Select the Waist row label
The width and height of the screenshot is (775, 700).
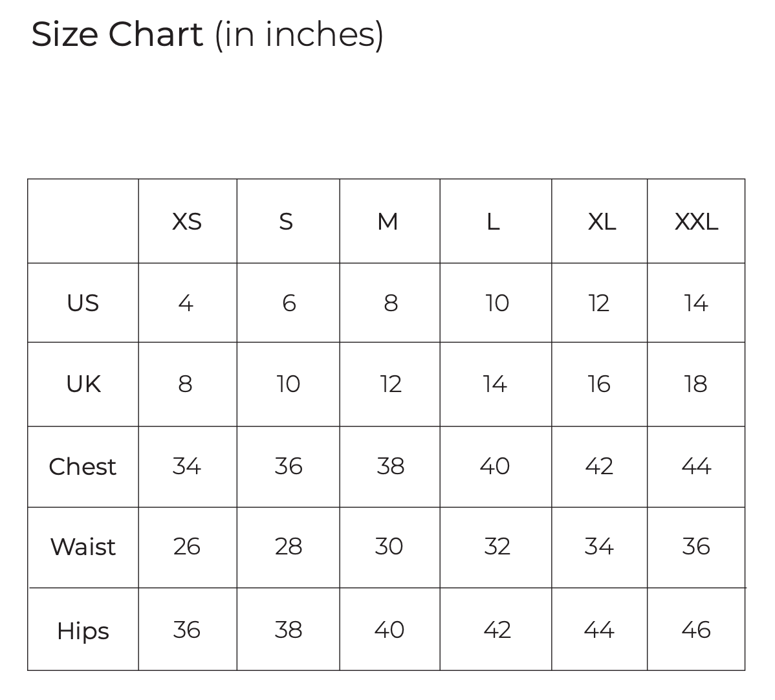click(x=83, y=547)
